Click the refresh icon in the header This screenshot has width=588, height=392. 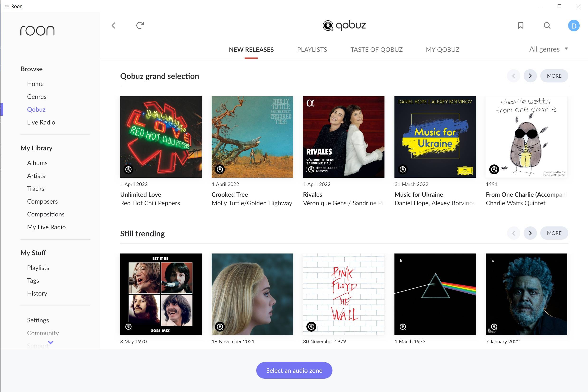pos(140,25)
